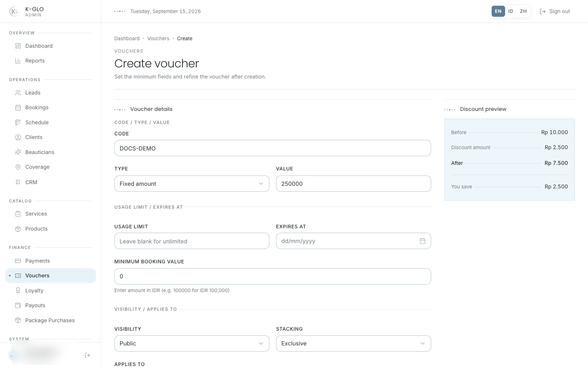
Task: Click the After value Rp 7.500
Action: [556, 163]
